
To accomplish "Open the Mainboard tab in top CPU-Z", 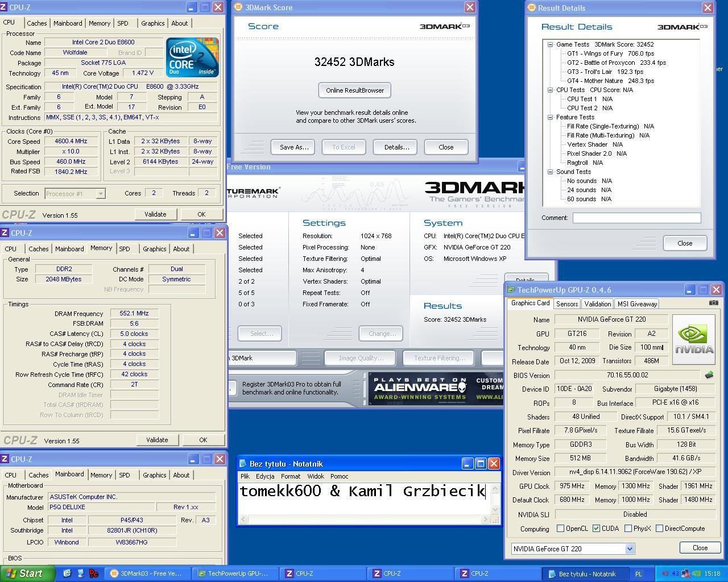I will coord(68,23).
